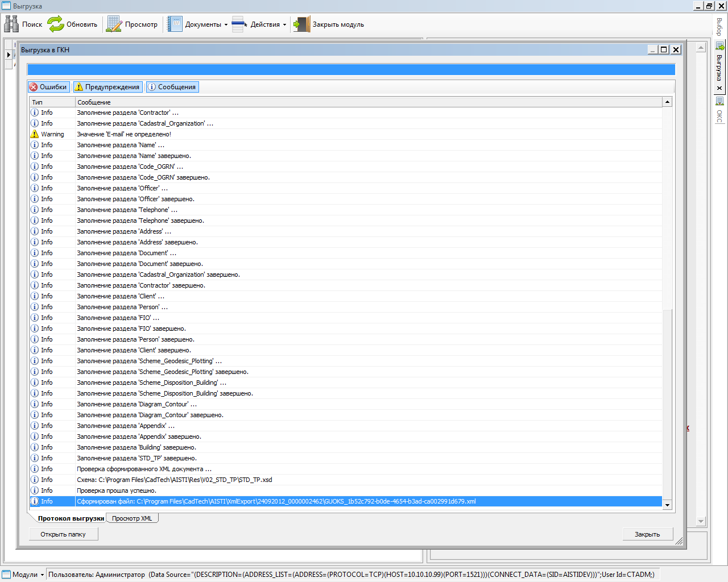Click the Close module (Закрыть модуль) door icon
Image resolution: width=728 pixels, height=582 pixels.
[x=301, y=24]
